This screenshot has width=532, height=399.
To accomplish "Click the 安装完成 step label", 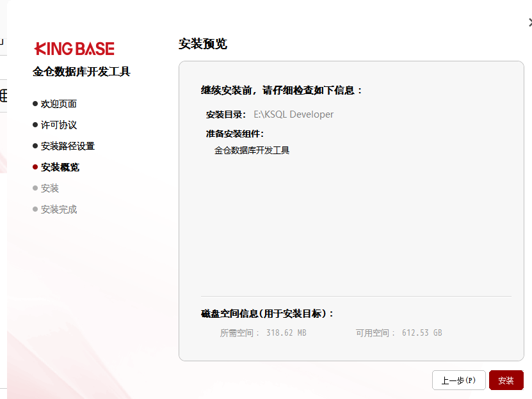I will (58, 209).
